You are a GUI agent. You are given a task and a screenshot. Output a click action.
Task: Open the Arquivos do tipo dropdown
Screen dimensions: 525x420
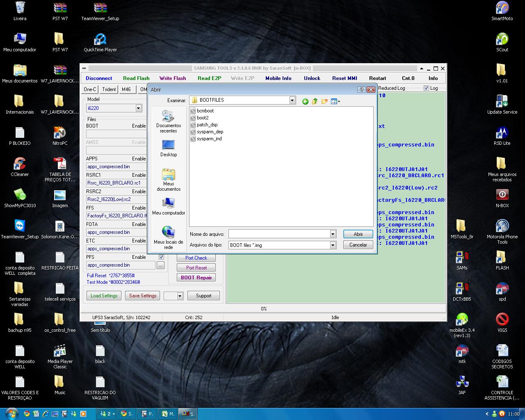pos(333,245)
